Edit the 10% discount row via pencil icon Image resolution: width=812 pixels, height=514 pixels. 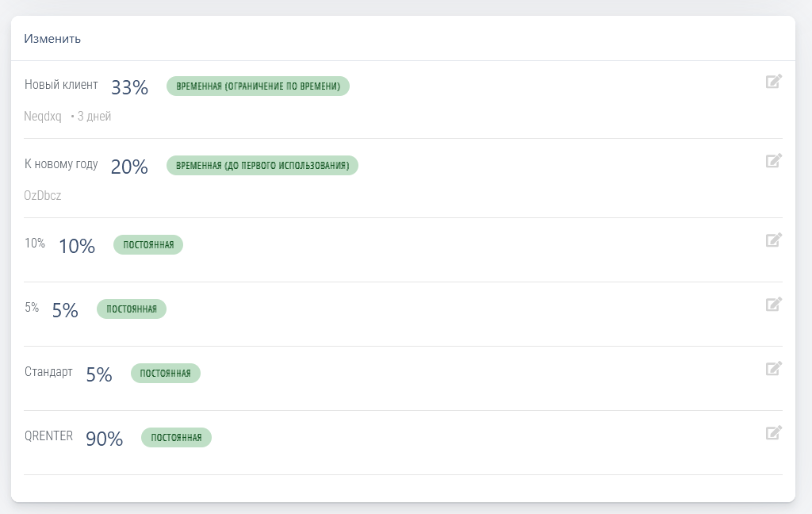click(x=773, y=240)
